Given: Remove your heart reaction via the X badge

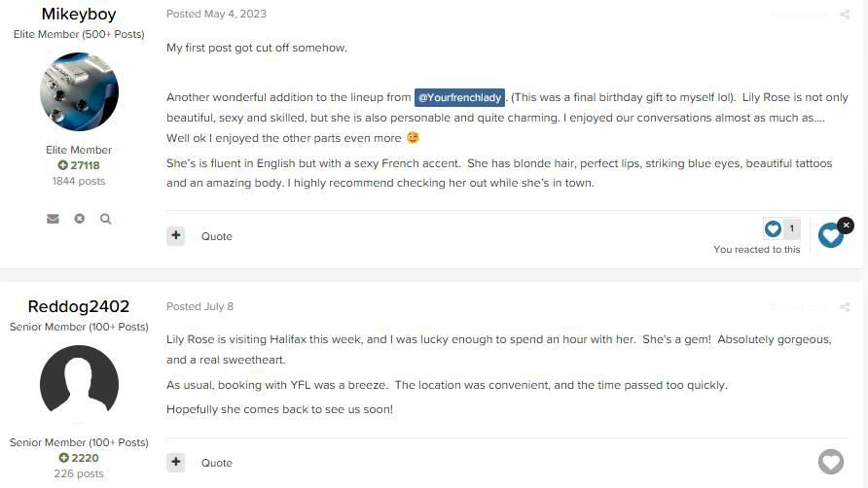Looking at the screenshot, I should point(846,225).
